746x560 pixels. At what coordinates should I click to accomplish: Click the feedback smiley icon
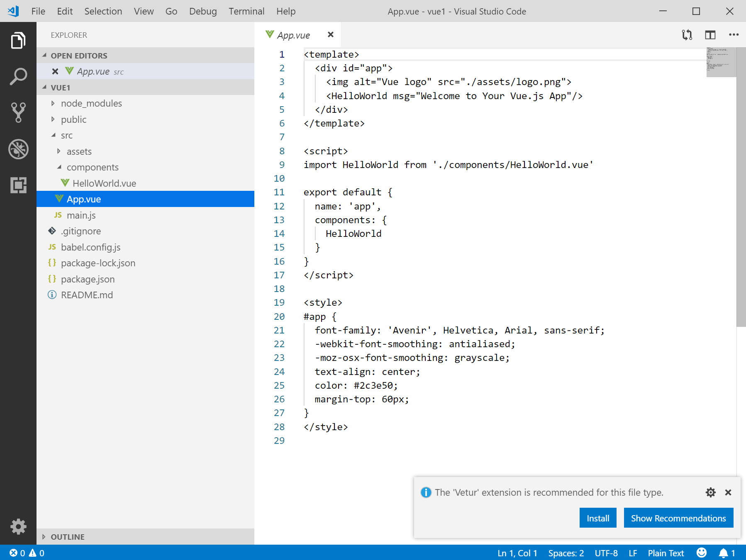click(x=702, y=553)
